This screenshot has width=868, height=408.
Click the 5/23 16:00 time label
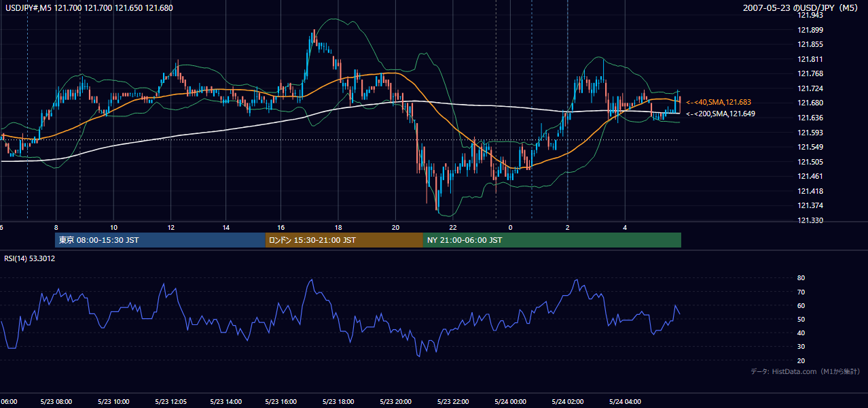283,402
